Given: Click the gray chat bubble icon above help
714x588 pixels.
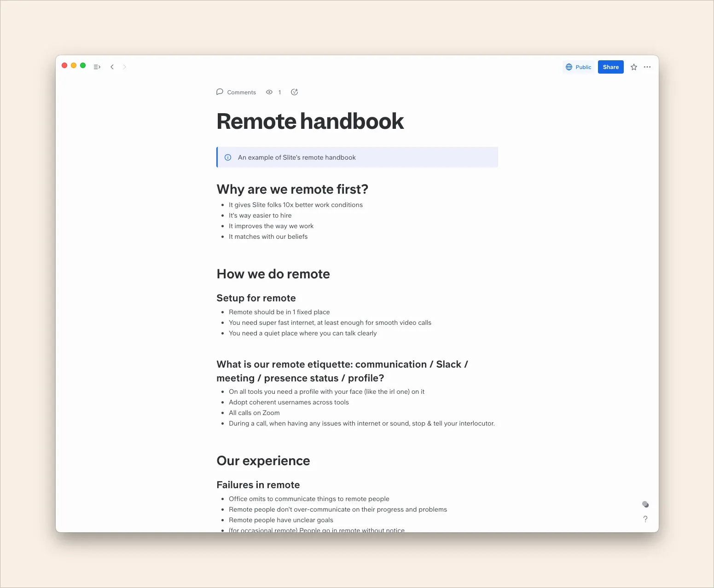Looking at the screenshot, I should tap(645, 504).
